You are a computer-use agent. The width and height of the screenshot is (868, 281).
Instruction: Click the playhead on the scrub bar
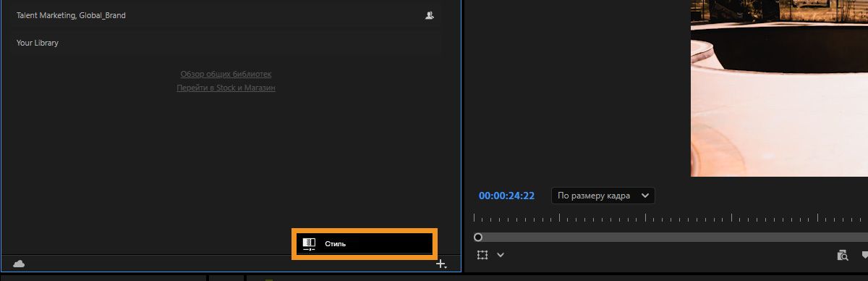[478, 237]
